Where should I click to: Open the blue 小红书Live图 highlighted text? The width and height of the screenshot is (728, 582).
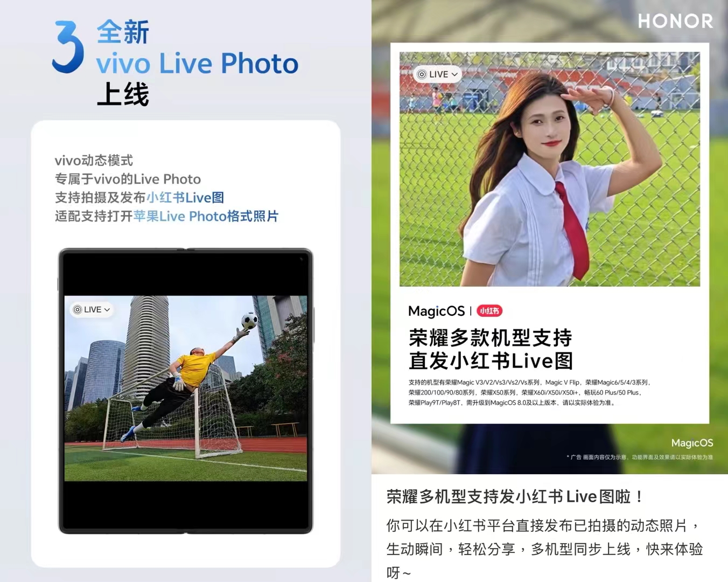[x=185, y=198]
